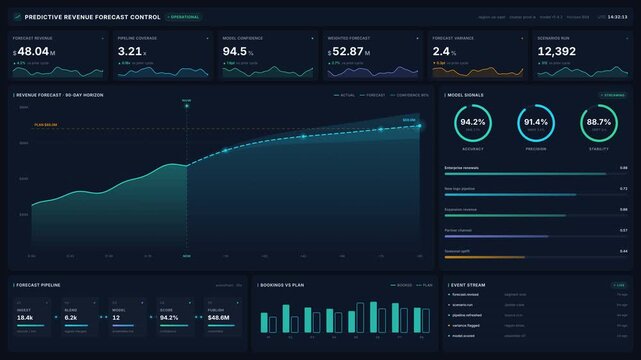
Task: Click the NOW marker atop the forecast chart
Action: (187, 106)
